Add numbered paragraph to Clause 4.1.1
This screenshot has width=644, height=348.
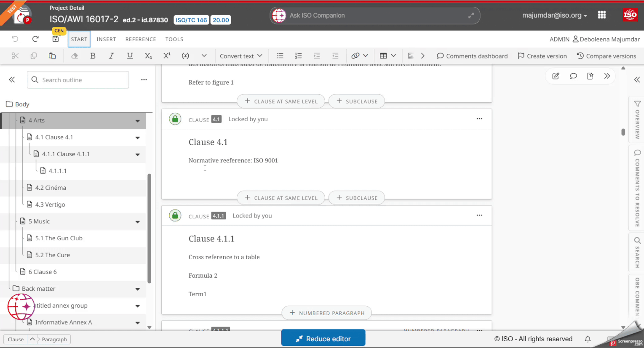(x=327, y=313)
